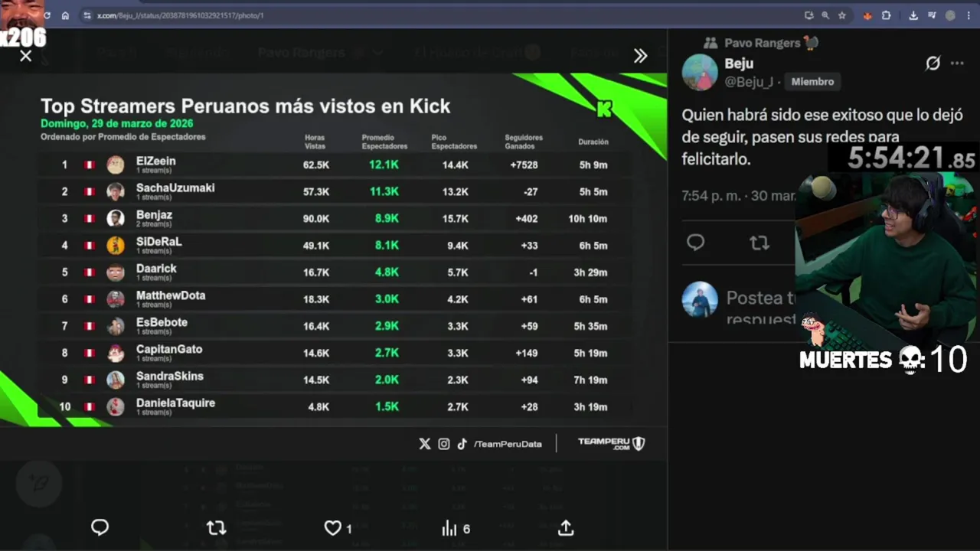980x551 pixels.
Task: Click the SiDeRaL name in the chart
Action: click(x=158, y=242)
